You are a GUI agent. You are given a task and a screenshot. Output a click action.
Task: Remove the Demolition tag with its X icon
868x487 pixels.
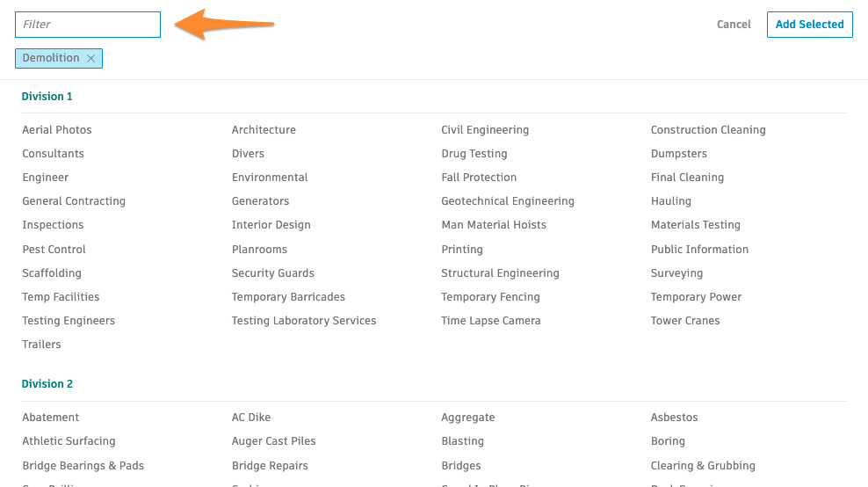90,59
